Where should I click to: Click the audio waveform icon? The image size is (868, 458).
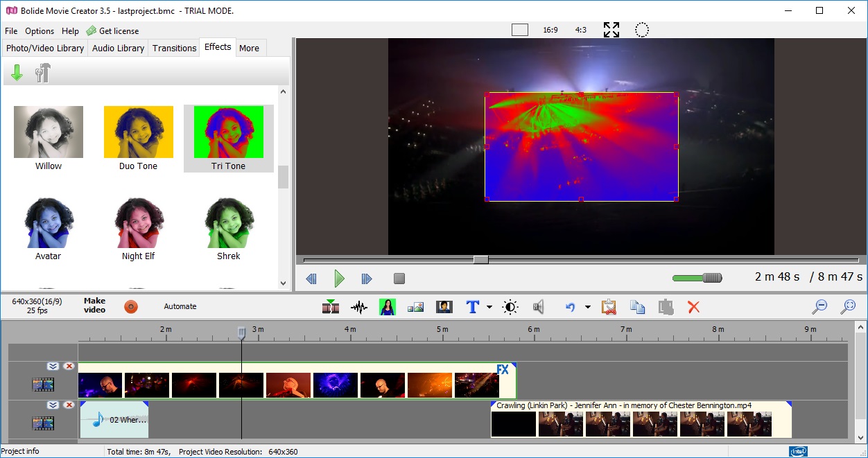tap(359, 307)
